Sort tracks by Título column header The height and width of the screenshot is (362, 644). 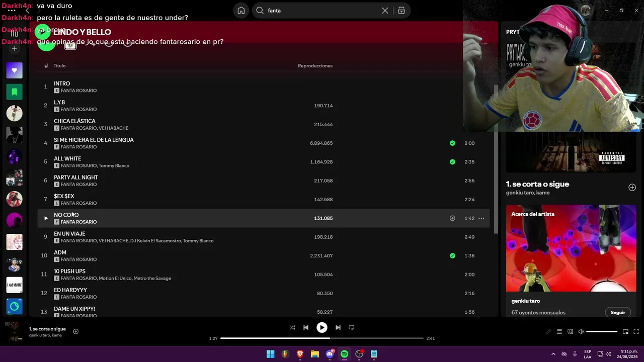tap(60, 66)
